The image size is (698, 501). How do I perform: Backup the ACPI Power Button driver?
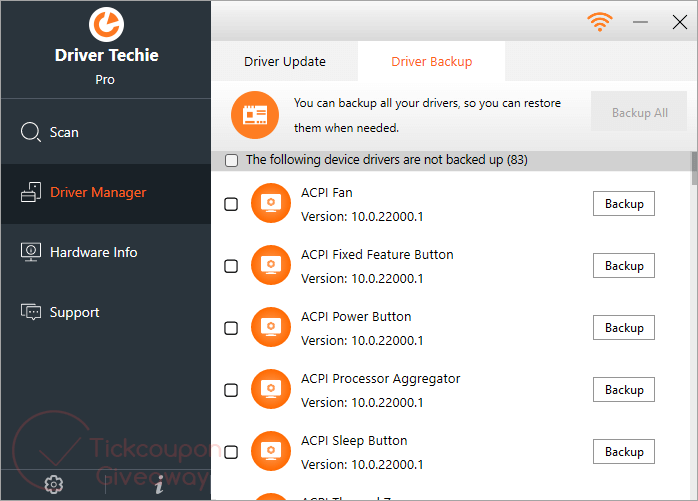[624, 327]
